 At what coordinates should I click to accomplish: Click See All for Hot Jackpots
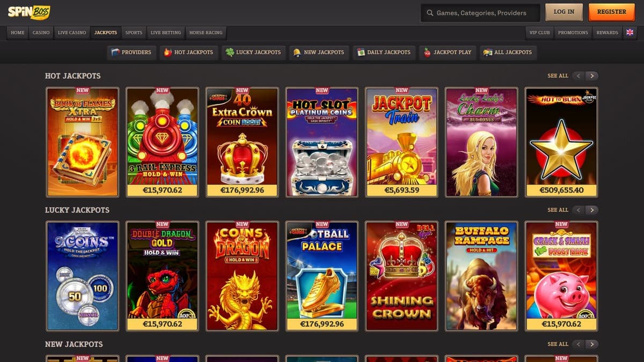[x=558, y=76]
